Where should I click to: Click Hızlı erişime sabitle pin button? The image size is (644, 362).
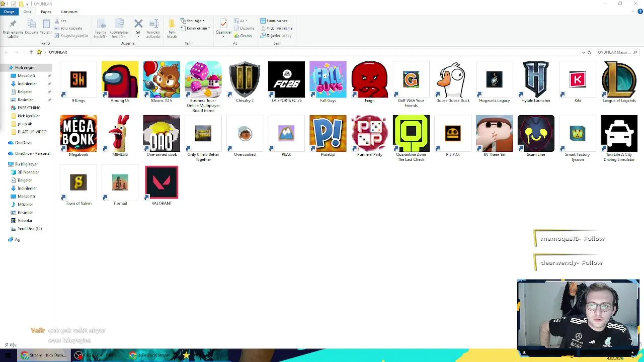click(x=13, y=29)
